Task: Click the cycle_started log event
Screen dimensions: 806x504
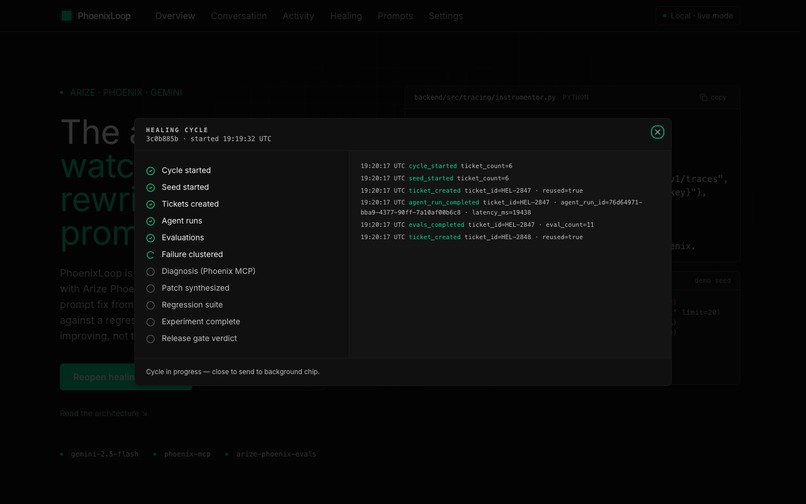Action: tap(436, 166)
